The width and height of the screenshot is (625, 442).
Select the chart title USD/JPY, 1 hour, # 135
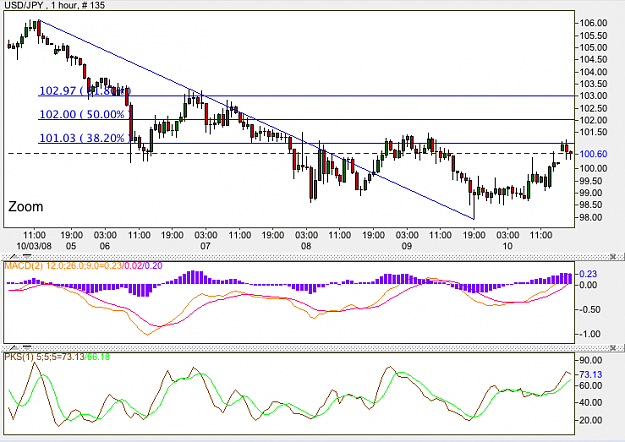click(54, 5)
